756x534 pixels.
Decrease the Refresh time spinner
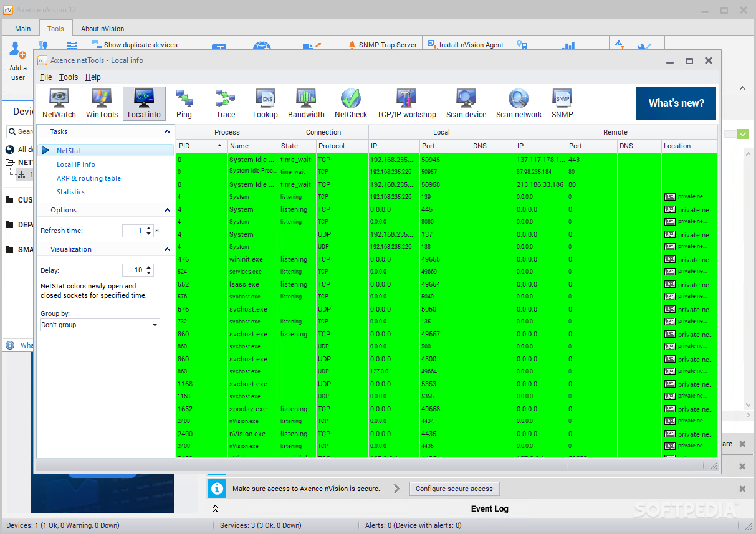coord(149,234)
